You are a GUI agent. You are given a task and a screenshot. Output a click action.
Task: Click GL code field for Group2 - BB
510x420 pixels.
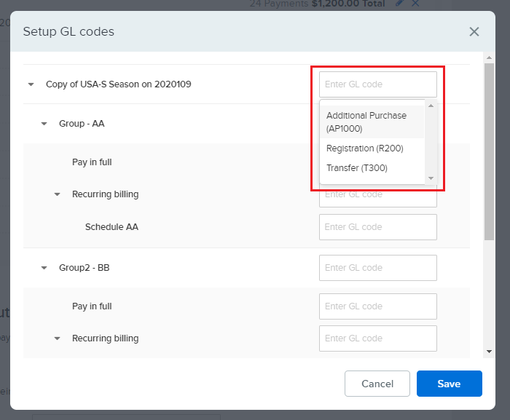click(378, 268)
